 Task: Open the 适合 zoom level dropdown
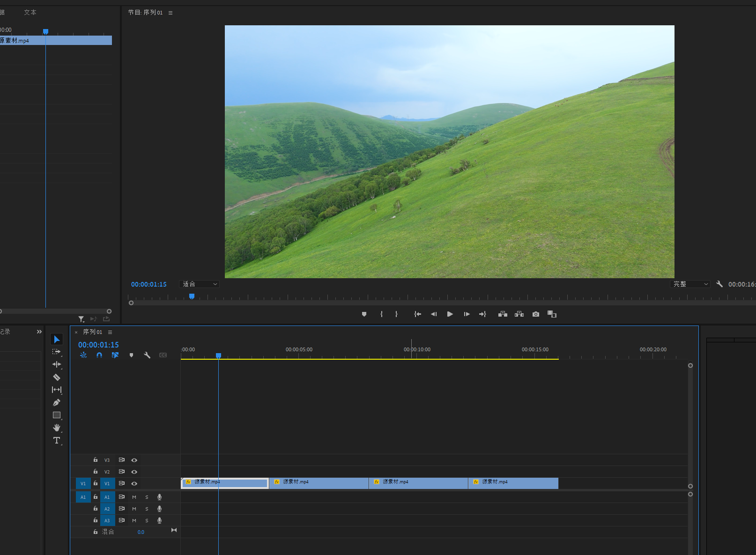[200, 284]
